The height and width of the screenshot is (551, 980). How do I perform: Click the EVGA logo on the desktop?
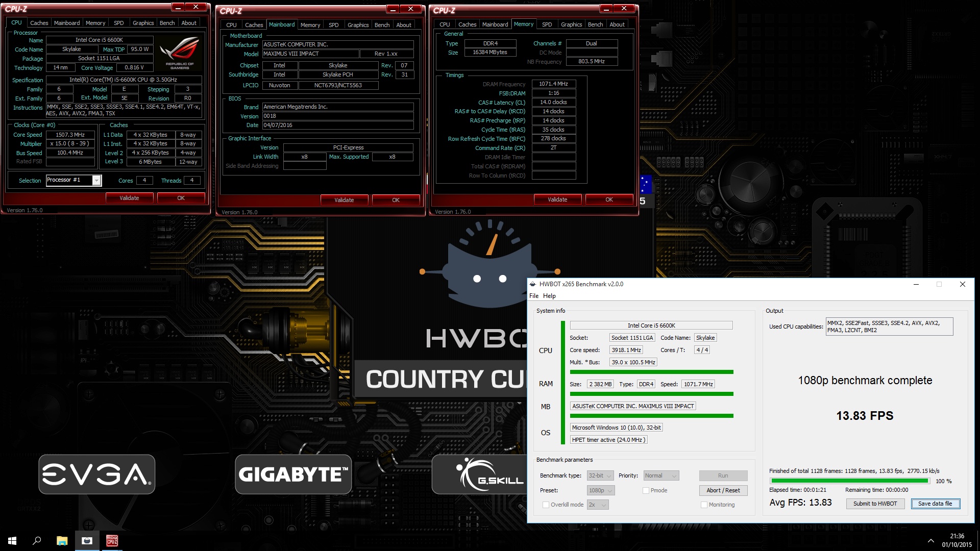[97, 474]
